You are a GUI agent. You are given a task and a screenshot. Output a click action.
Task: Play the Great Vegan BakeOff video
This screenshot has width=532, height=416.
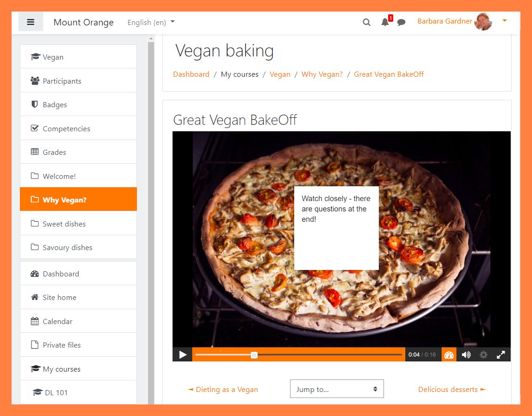[x=183, y=355]
